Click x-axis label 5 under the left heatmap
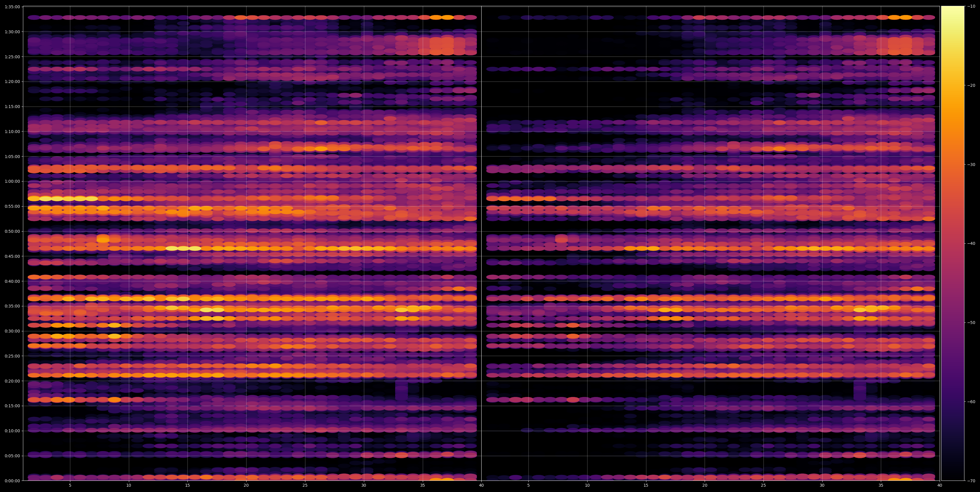This screenshot has height=492, width=980. (70, 486)
